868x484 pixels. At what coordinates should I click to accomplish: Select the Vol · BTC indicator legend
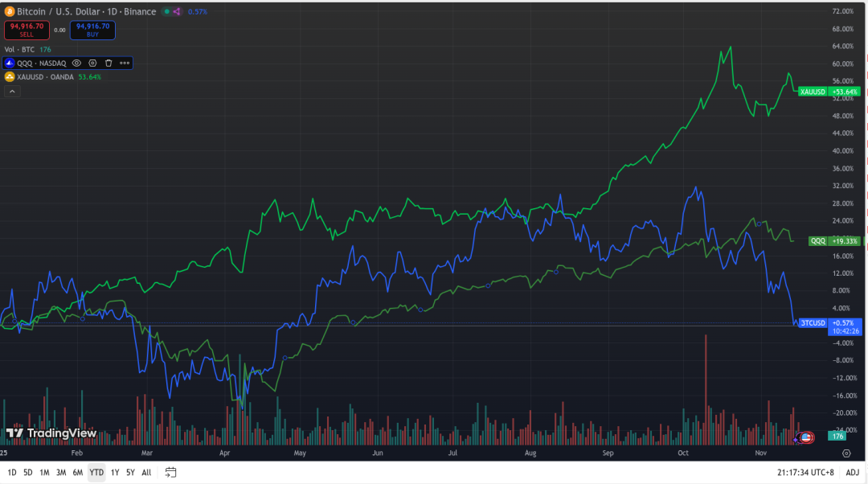pyautogui.click(x=20, y=49)
